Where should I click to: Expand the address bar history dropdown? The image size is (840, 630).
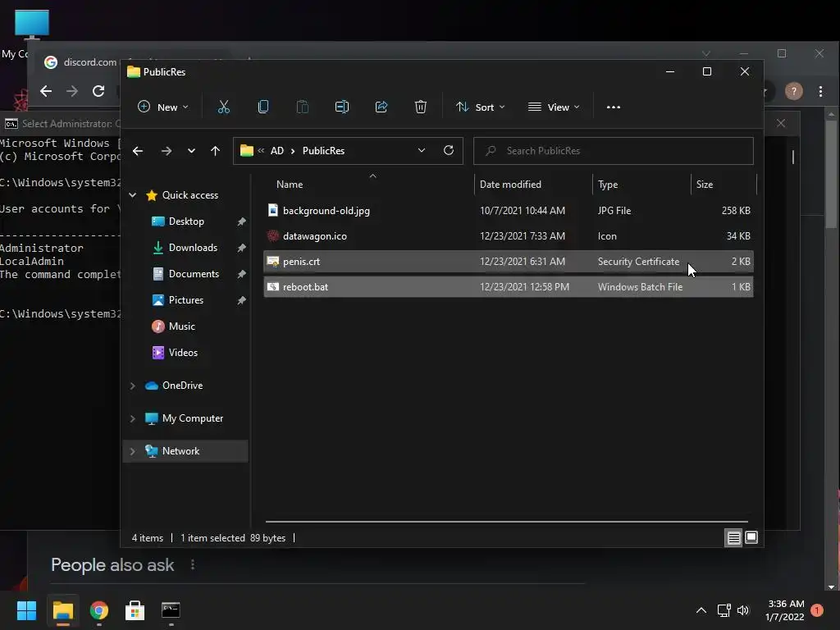(422, 151)
